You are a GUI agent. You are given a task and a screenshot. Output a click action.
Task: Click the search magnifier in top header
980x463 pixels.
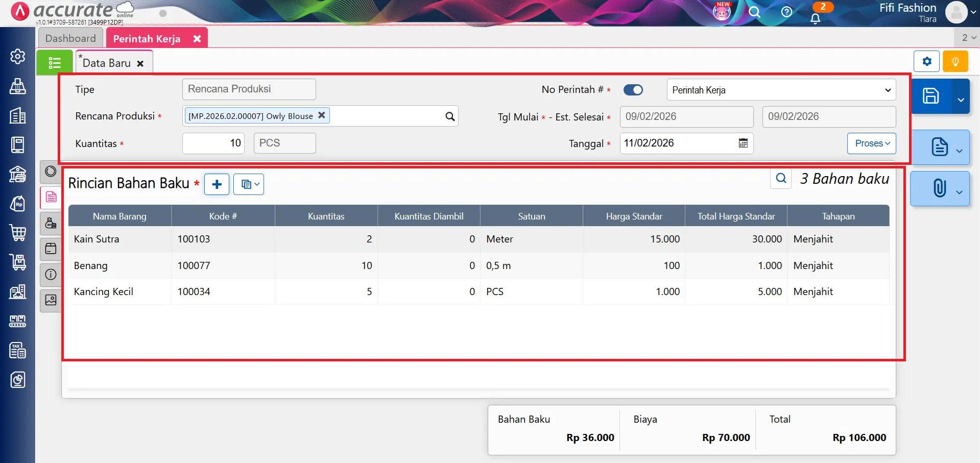point(754,12)
